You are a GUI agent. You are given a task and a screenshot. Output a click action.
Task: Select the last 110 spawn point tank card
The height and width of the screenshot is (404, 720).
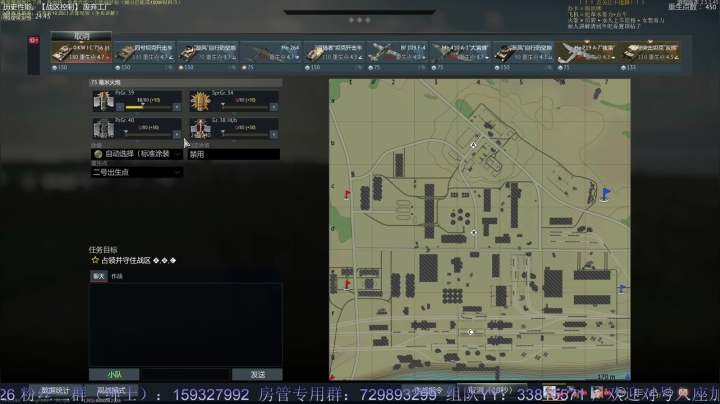click(651, 52)
